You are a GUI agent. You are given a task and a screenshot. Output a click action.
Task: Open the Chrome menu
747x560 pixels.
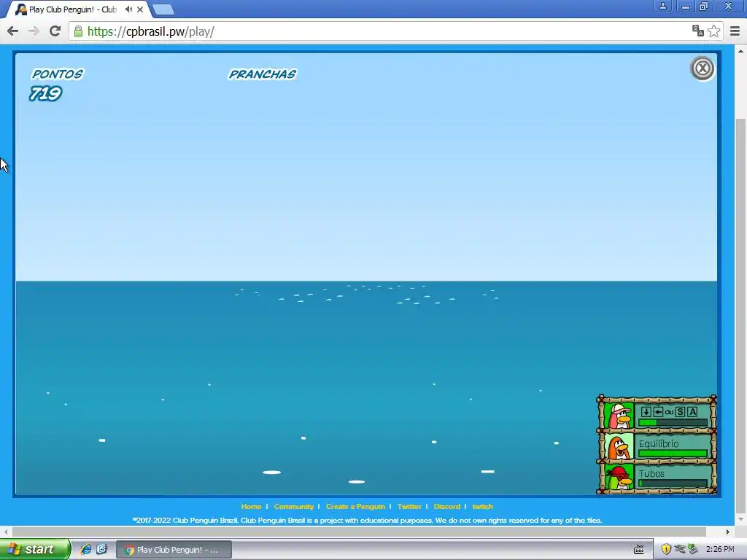tap(735, 31)
